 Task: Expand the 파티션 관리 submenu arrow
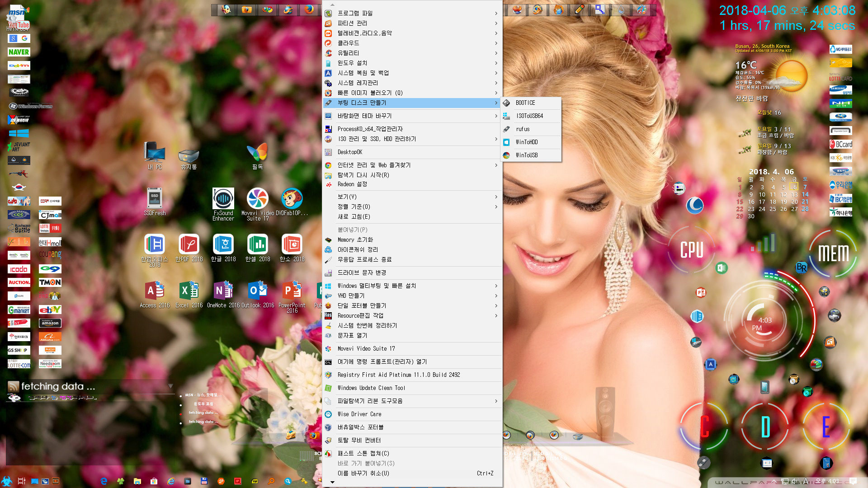tap(496, 23)
